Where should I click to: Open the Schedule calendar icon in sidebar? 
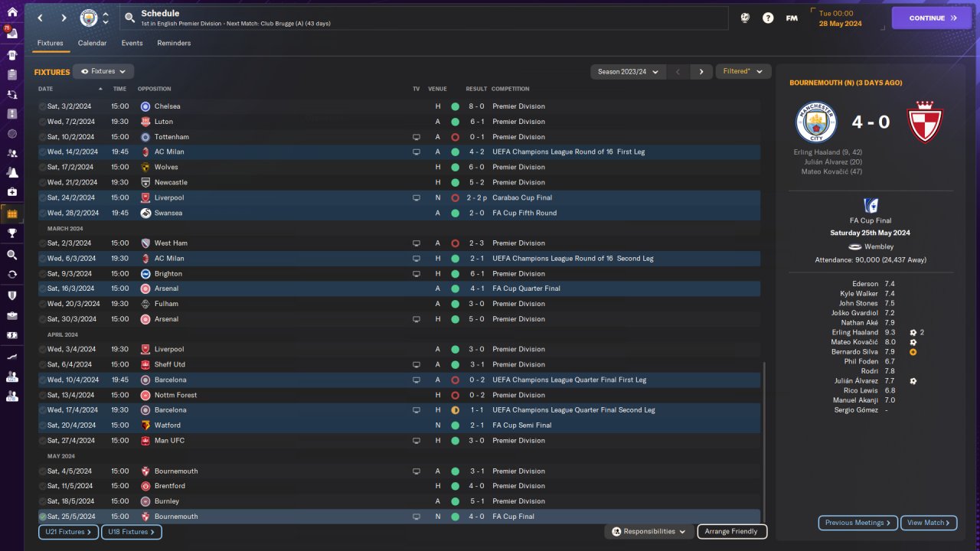tap(11, 214)
